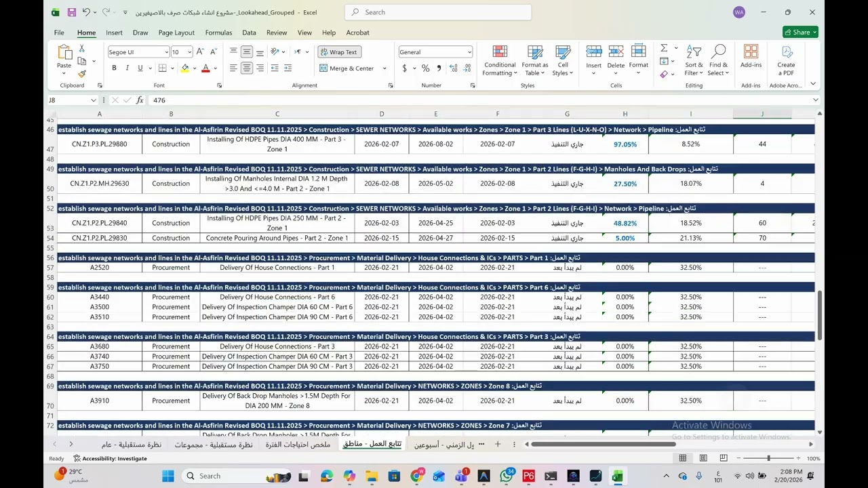
Task: Click the Share button
Action: [x=800, y=32]
